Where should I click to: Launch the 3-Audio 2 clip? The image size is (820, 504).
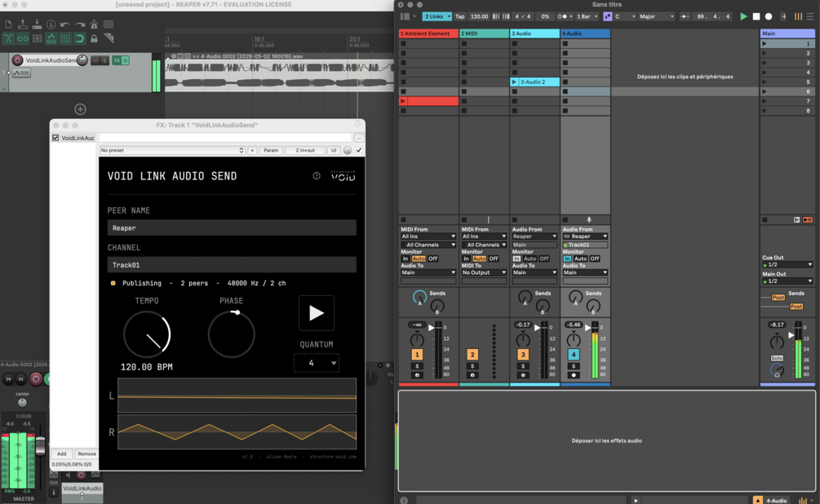click(514, 82)
